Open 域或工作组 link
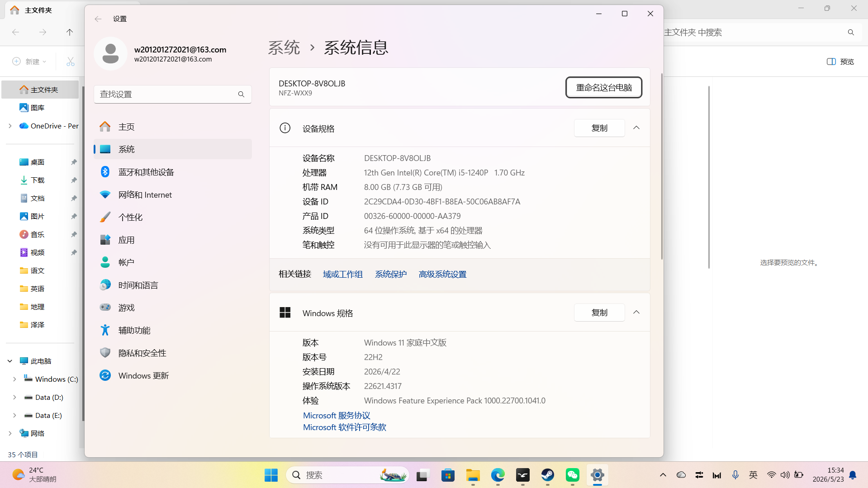 (x=342, y=274)
